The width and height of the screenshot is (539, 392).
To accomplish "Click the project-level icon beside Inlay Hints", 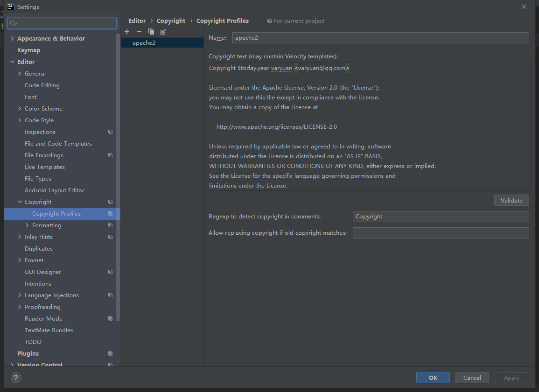I will (x=110, y=237).
